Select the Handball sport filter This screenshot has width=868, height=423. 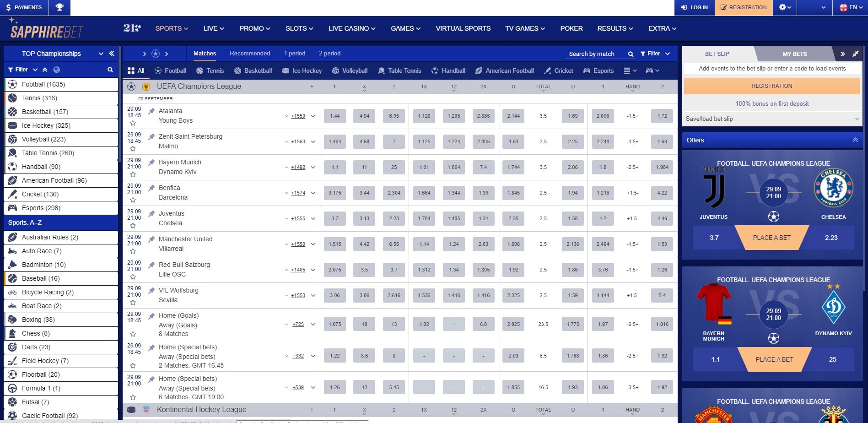(x=448, y=70)
